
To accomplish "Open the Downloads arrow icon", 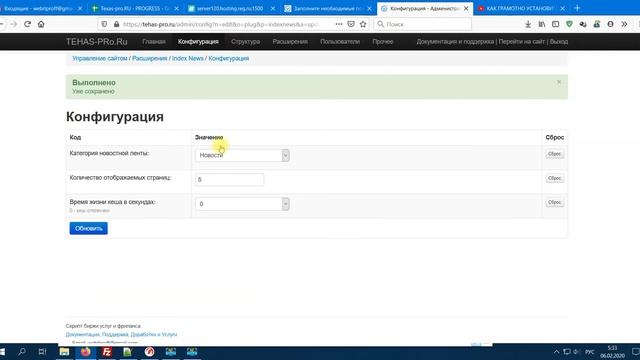I will coord(528,24).
